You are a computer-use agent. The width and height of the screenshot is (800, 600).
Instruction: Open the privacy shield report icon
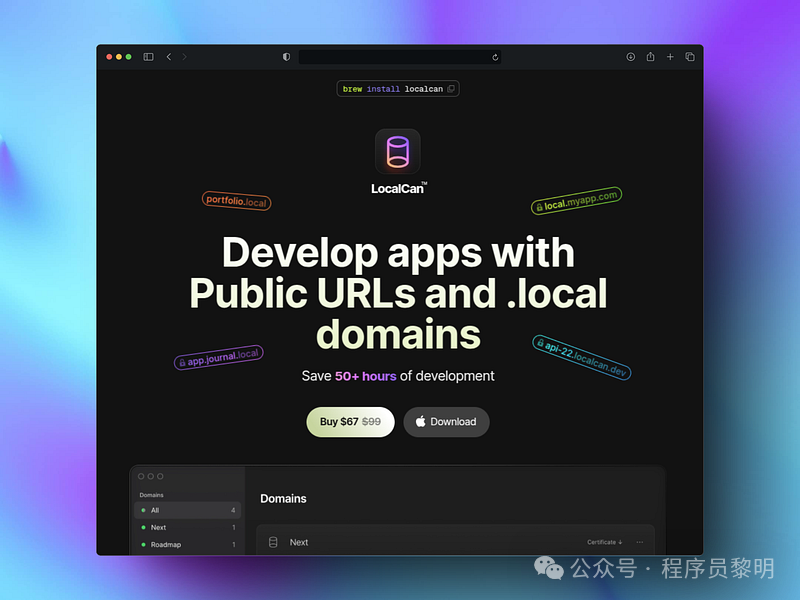click(x=286, y=57)
